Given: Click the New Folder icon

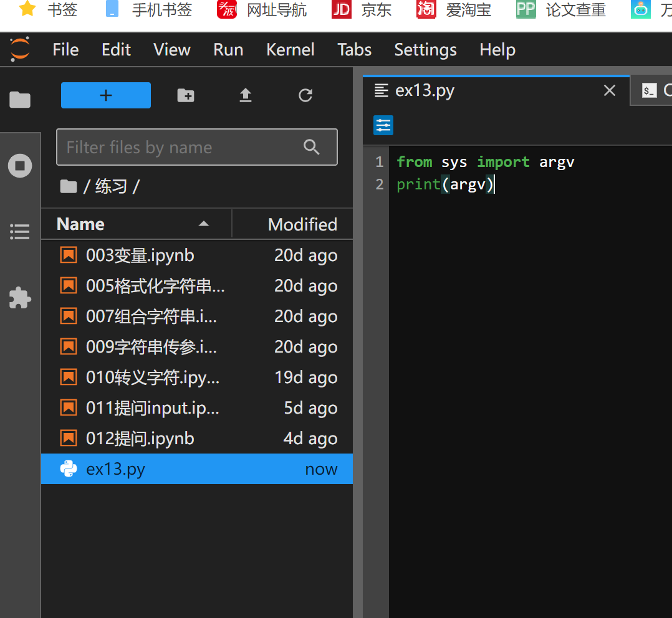Looking at the screenshot, I should 186,95.
